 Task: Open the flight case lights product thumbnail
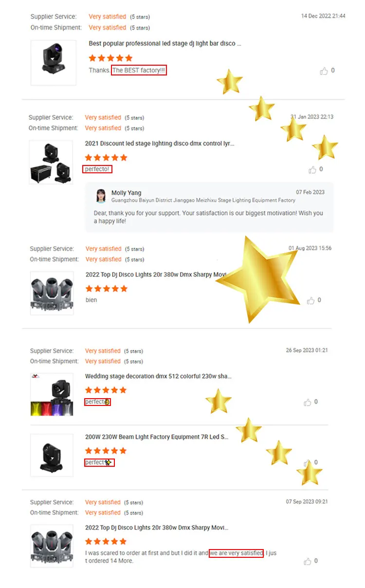[51, 162]
